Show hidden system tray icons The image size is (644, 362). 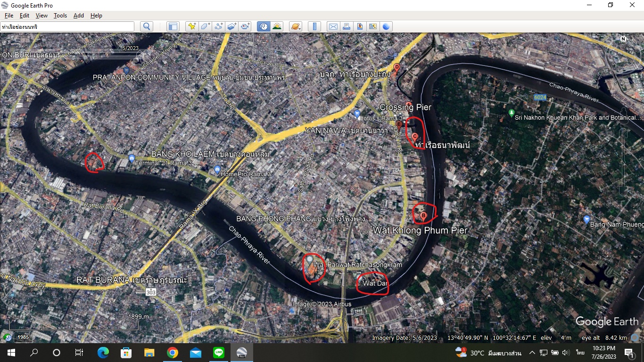532,353
